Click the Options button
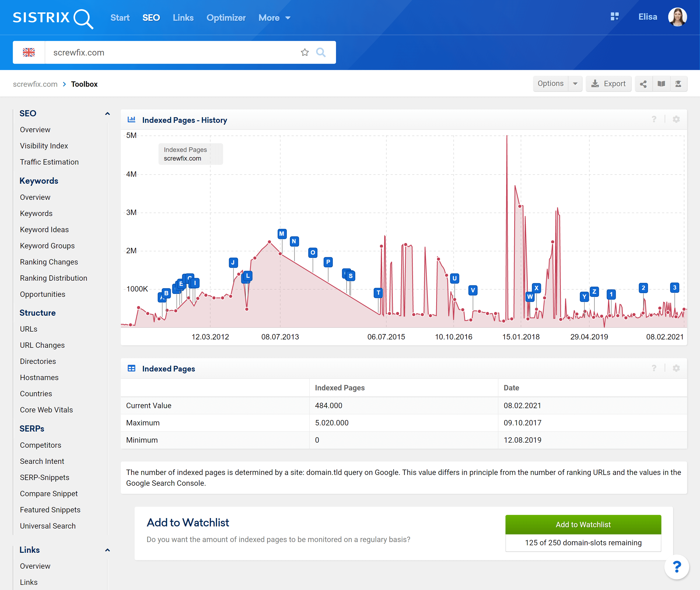700x590 pixels. [x=551, y=84]
